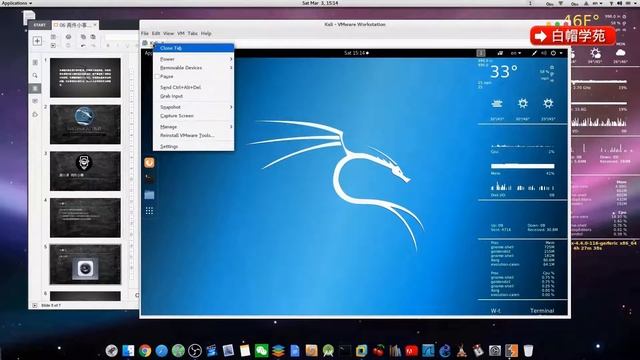640x360 pixels.
Task: Expand the Snapshot submenu
Action: click(x=193, y=107)
